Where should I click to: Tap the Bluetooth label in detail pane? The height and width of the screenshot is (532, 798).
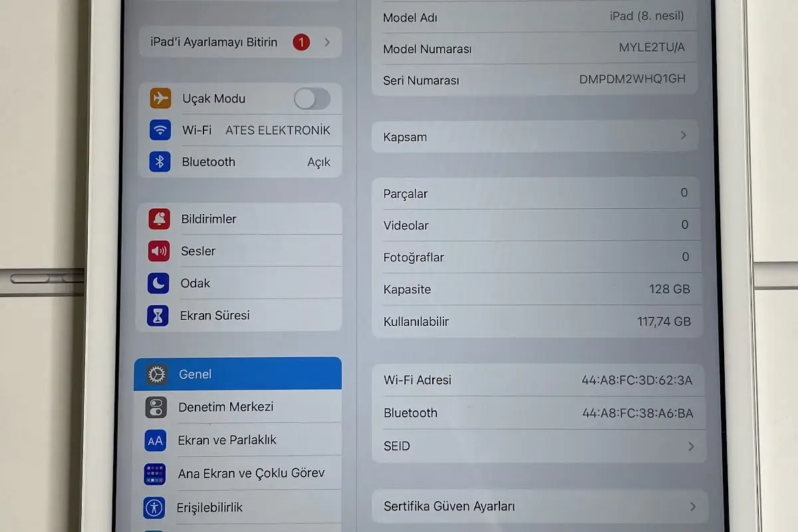point(410,413)
